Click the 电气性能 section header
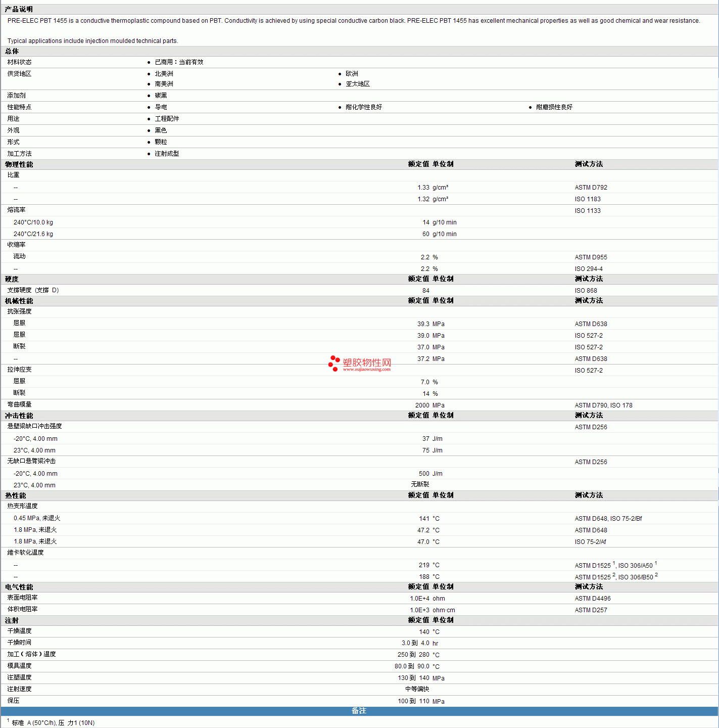 click(x=19, y=587)
